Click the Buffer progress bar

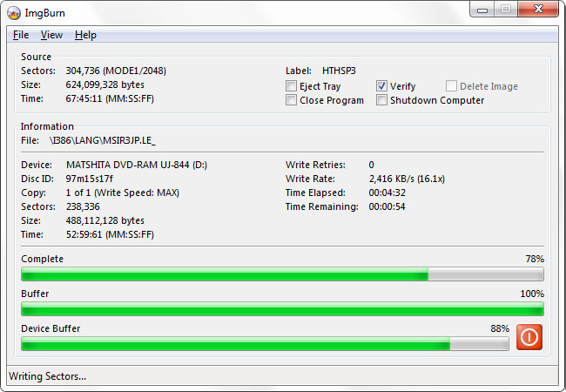tap(282, 309)
